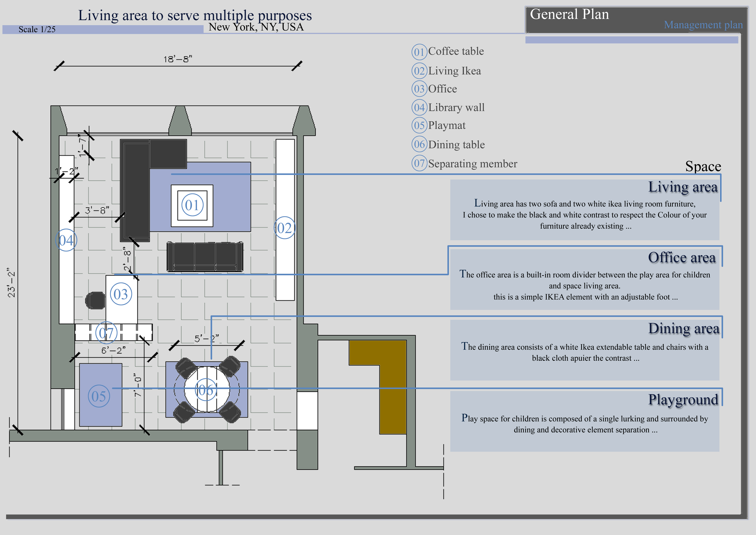Click the Management plan subtitle

[x=703, y=25]
